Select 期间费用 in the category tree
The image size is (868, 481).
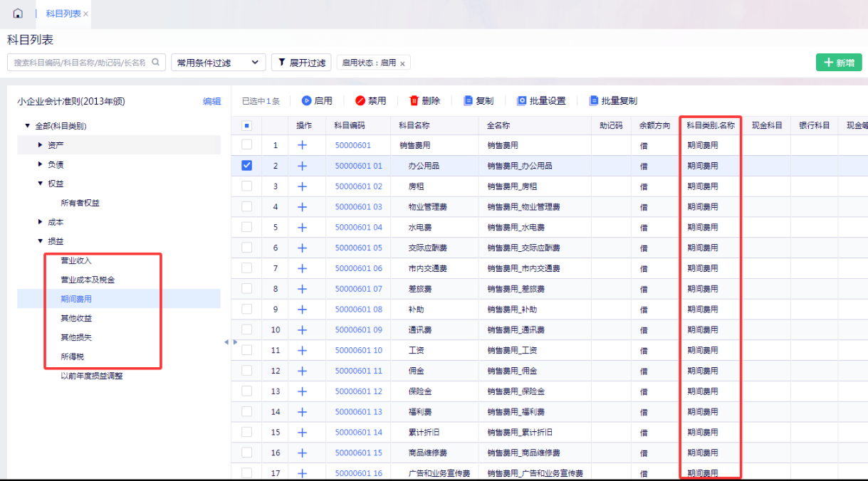[x=76, y=299]
